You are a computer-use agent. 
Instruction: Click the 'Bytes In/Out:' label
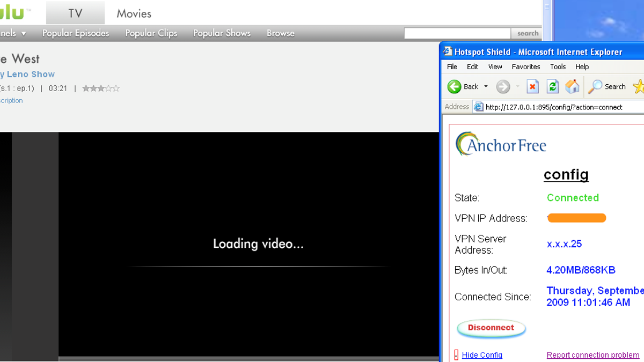click(x=481, y=270)
